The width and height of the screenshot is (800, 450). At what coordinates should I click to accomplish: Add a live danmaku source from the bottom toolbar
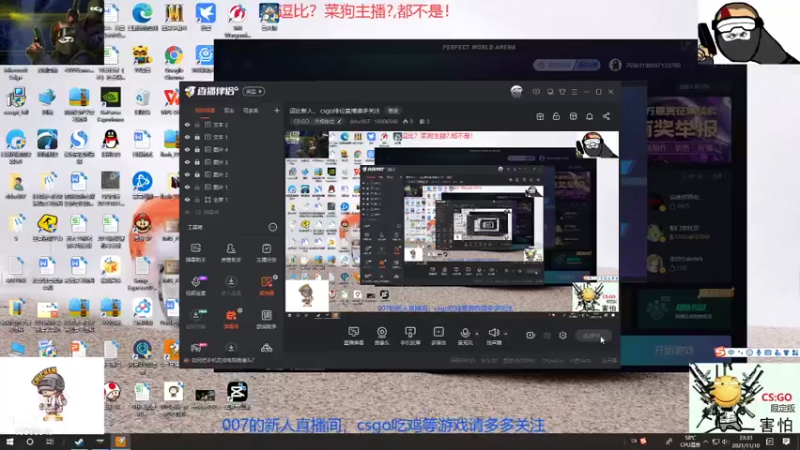click(x=354, y=336)
